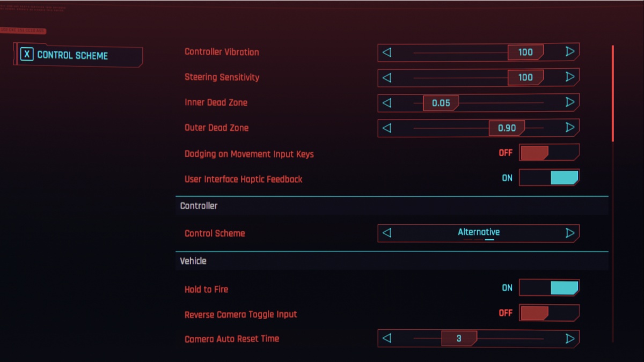644x362 pixels.
Task: Select the Control Scheme tab
Action: [x=78, y=55]
